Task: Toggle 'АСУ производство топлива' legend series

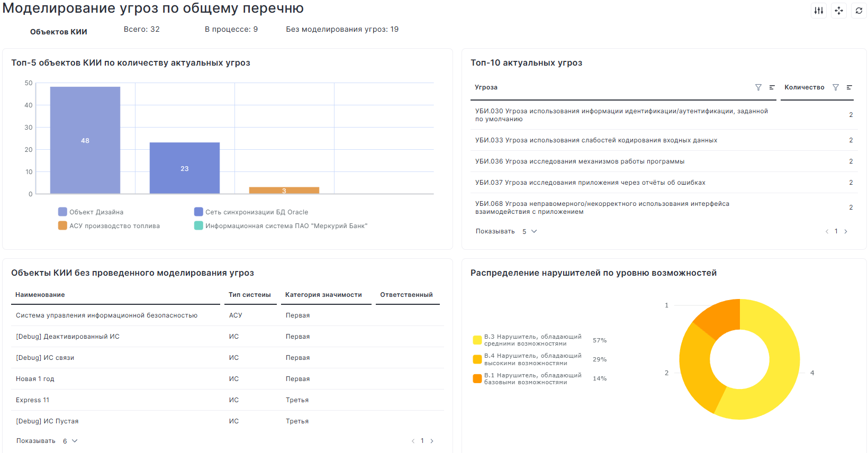Action: [109, 226]
